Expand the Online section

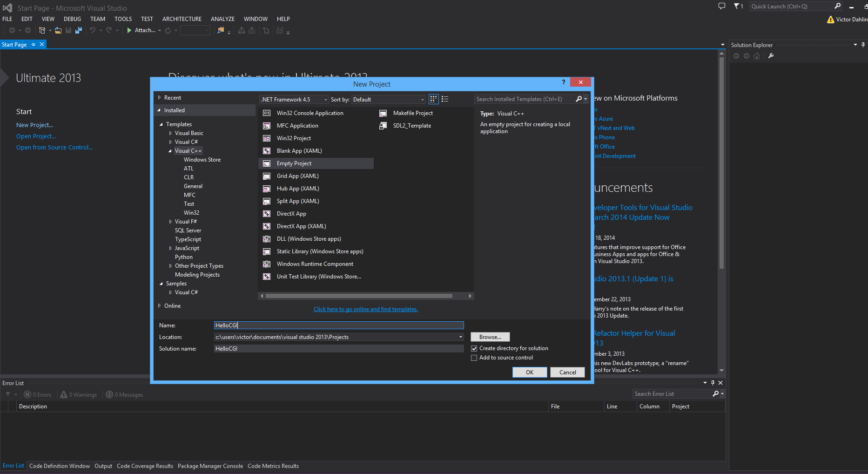click(159, 306)
